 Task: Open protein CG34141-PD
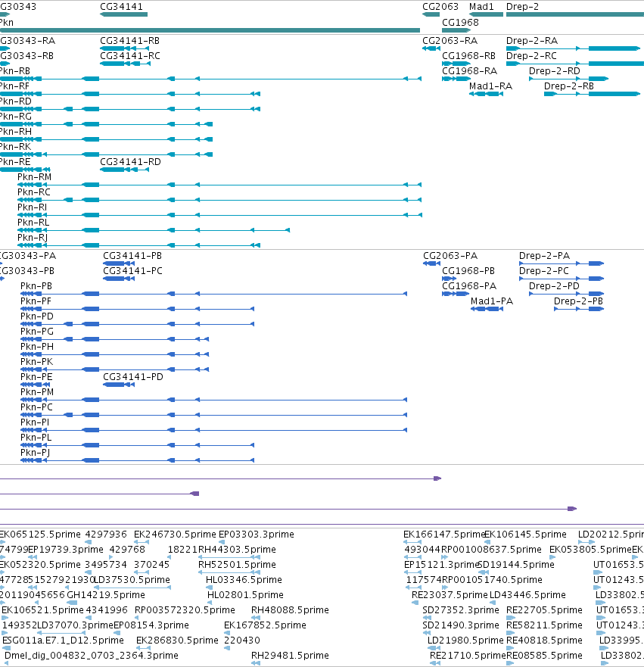click(x=133, y=377)
